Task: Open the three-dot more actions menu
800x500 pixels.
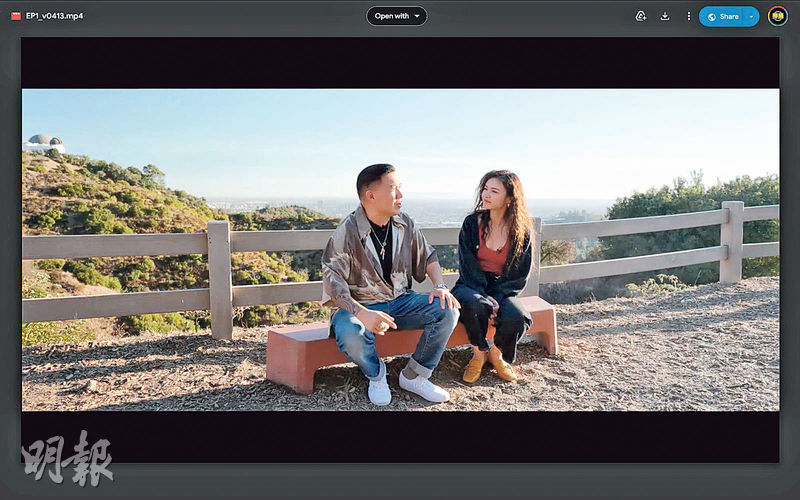Action: click(x=688, y=16)
